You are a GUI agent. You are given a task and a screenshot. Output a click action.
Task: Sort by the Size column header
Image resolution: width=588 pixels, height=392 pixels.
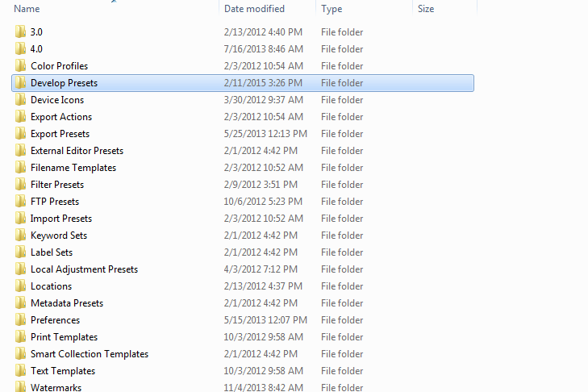coord(426,9)
